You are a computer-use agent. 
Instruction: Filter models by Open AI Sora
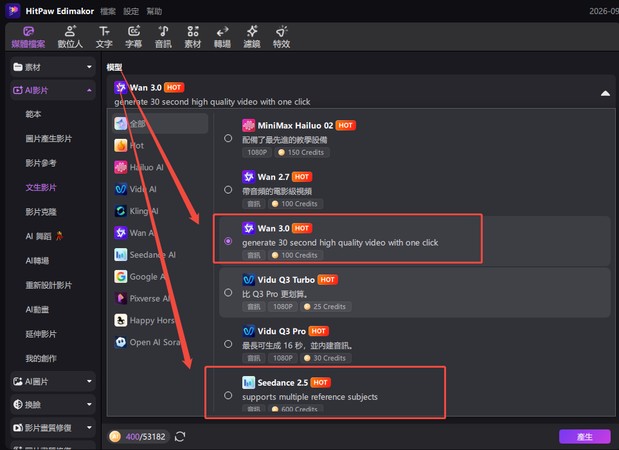click(160, 342)
